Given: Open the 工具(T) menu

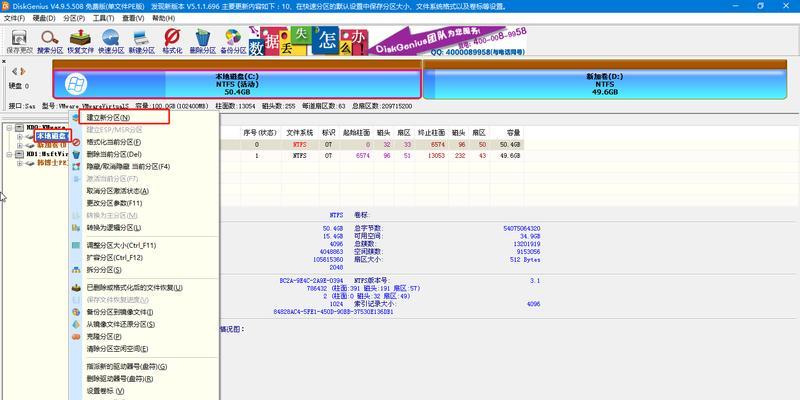Looking at the screenshot, I should tap(104, 18).
